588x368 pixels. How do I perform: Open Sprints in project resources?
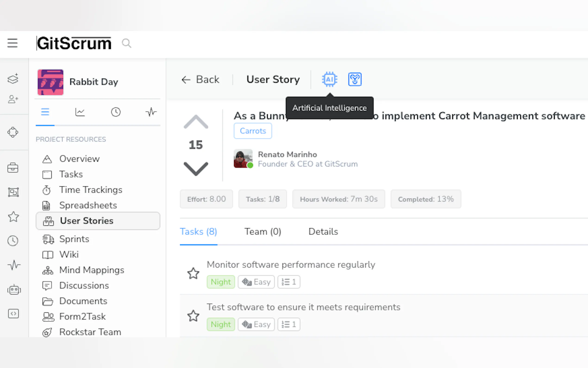(74, 239)
